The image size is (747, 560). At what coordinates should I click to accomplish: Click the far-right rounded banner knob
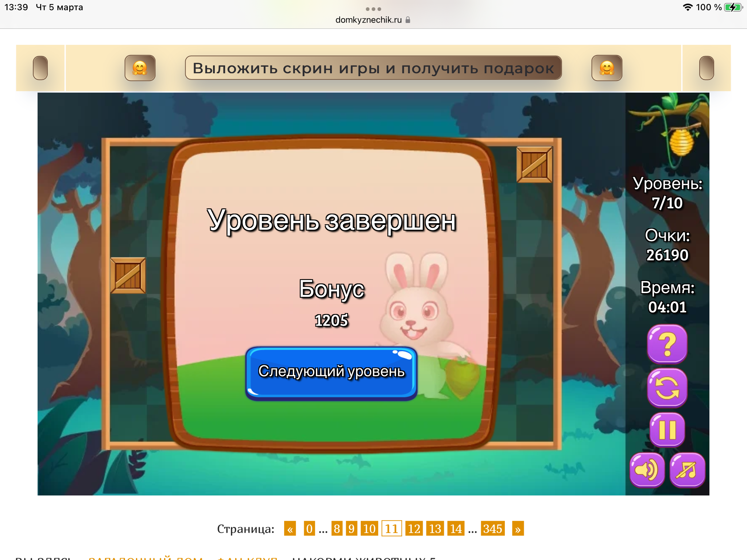coord(706,68)
